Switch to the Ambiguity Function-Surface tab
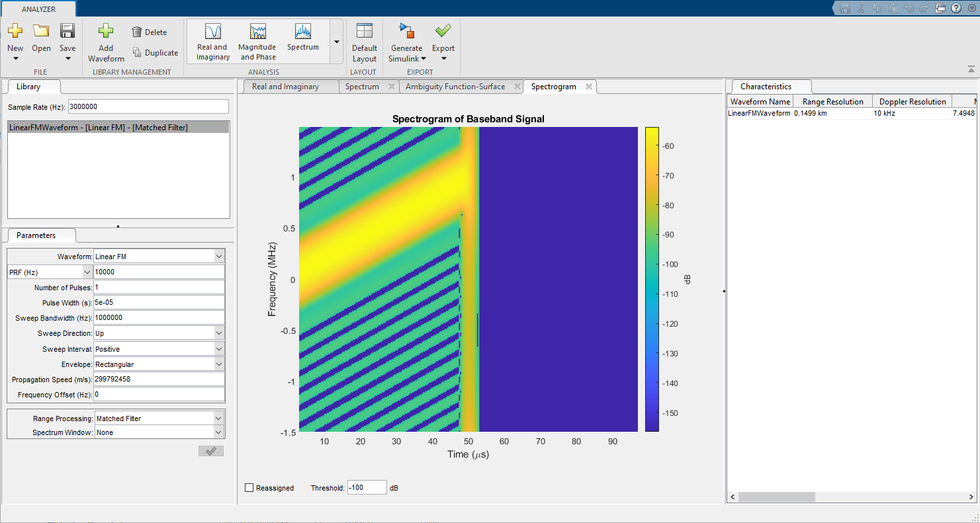Viewport: 980px width, 523px height. pos(455,87)
